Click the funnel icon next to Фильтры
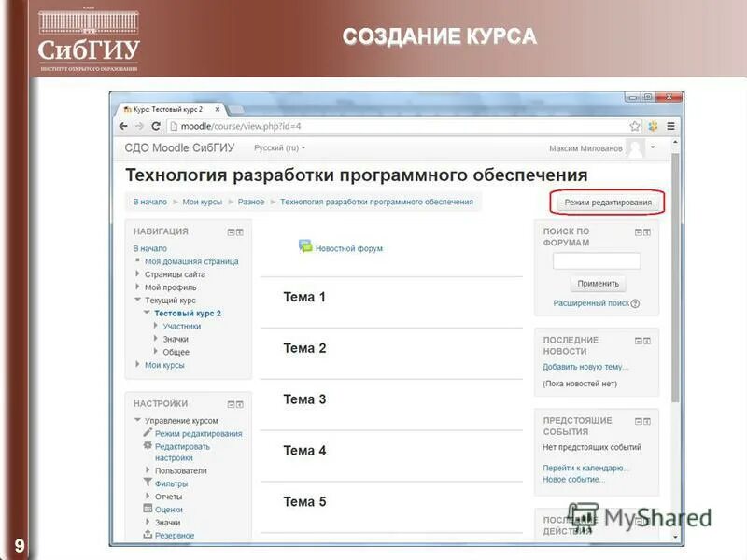Viewport: 747px width, 560px height. tap(148, 483)
